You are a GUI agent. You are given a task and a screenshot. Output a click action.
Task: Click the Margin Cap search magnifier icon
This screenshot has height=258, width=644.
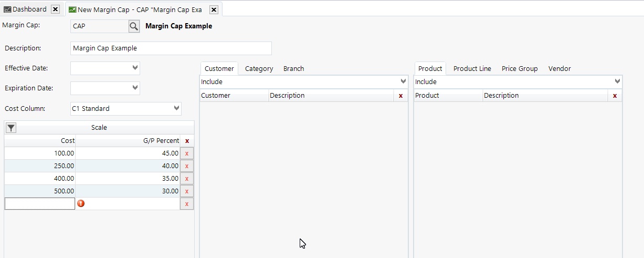coord(134,26)
